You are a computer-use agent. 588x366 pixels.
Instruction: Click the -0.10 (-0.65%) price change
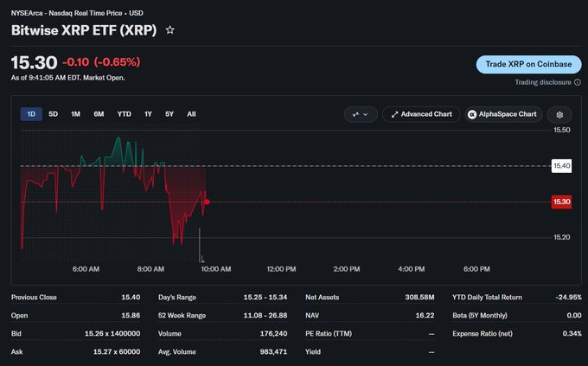pyautogui.click(x=101, y=62)
